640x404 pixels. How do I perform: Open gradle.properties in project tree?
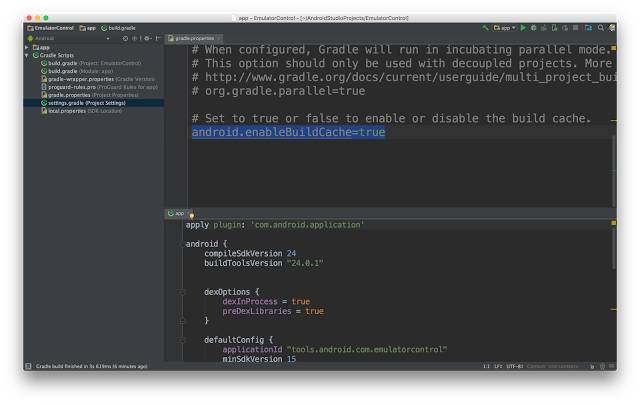90,95
